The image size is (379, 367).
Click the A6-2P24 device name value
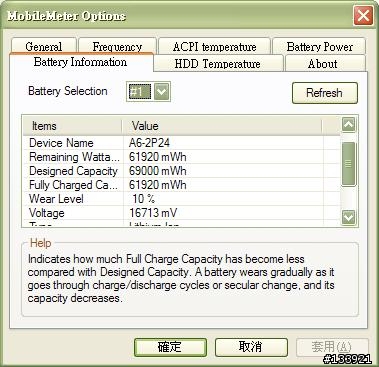pos(149,143)
